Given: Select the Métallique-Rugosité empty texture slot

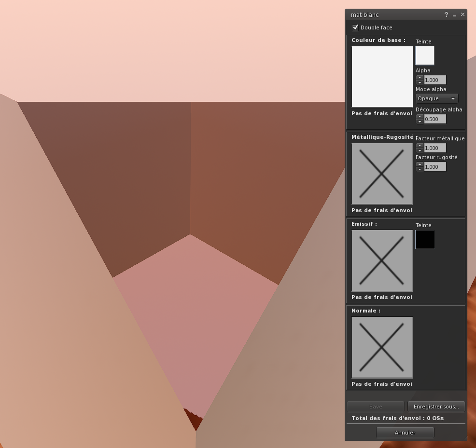Looking at the screenshot, I should [x=382, y=174].
